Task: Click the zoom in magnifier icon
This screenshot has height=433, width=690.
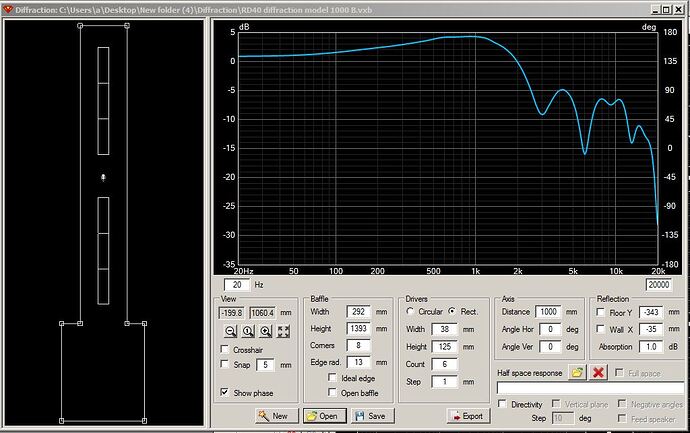Action: click(265, 330)
